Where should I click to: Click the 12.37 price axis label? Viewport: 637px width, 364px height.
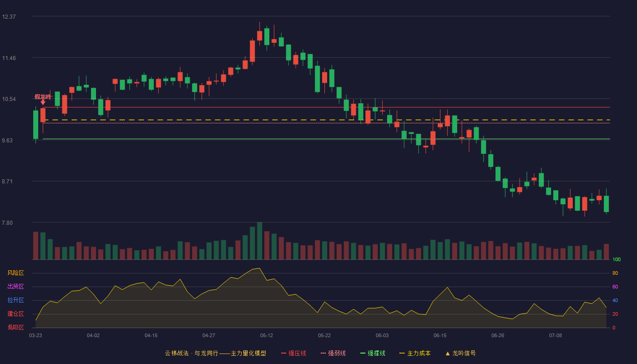coord(9,17)
